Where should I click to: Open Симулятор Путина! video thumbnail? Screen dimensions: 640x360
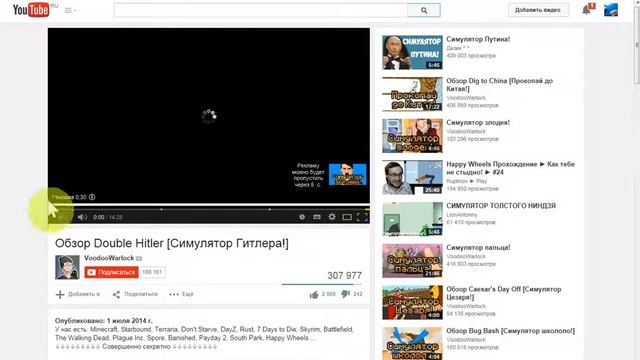click(x=412, y=52)
